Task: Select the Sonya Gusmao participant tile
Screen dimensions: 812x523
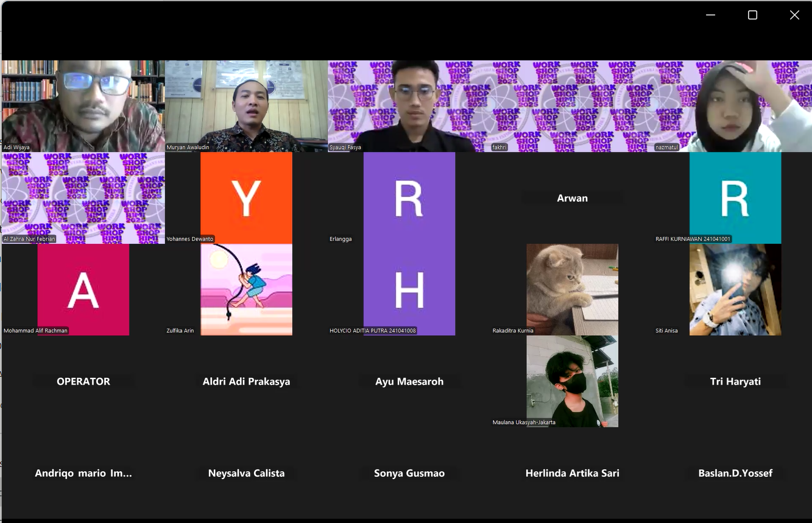Action: pyautogui.click(x=409, y=473)
